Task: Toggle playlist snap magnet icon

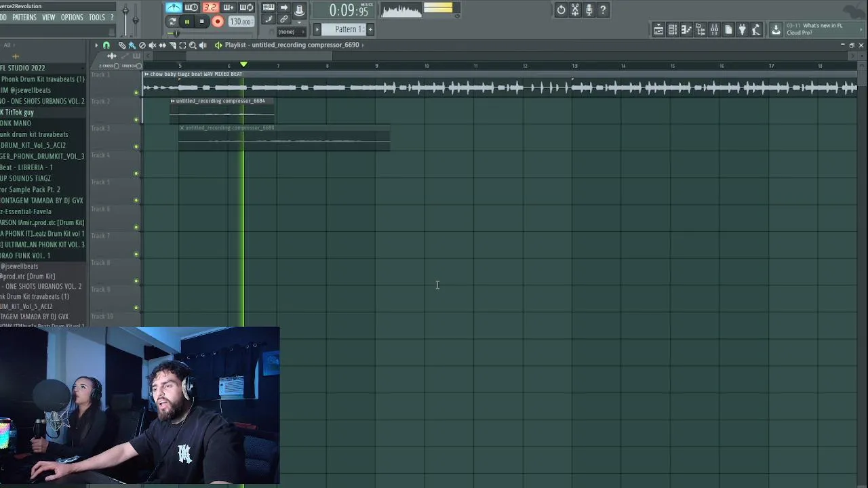Action: (106, 45)
